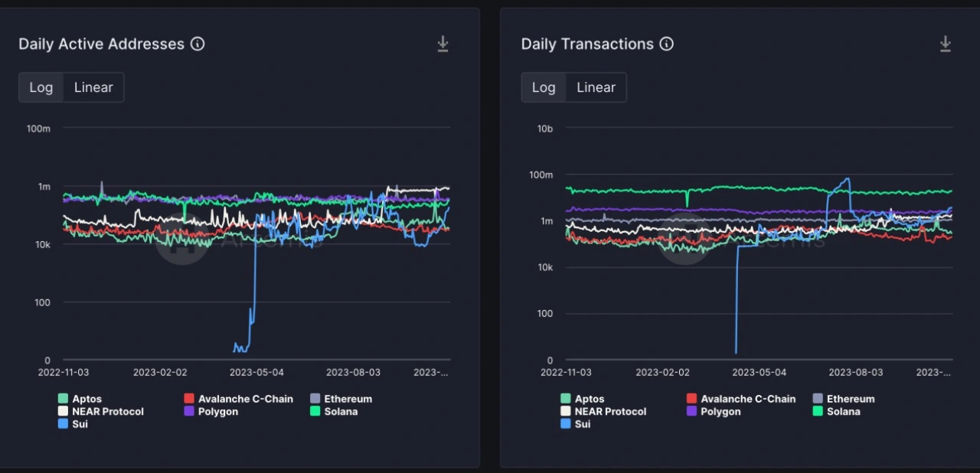This screenshot has width=980, height=473.
Task: Open info tooltip for Daily Active Addresses
Action: pos(198,44)
